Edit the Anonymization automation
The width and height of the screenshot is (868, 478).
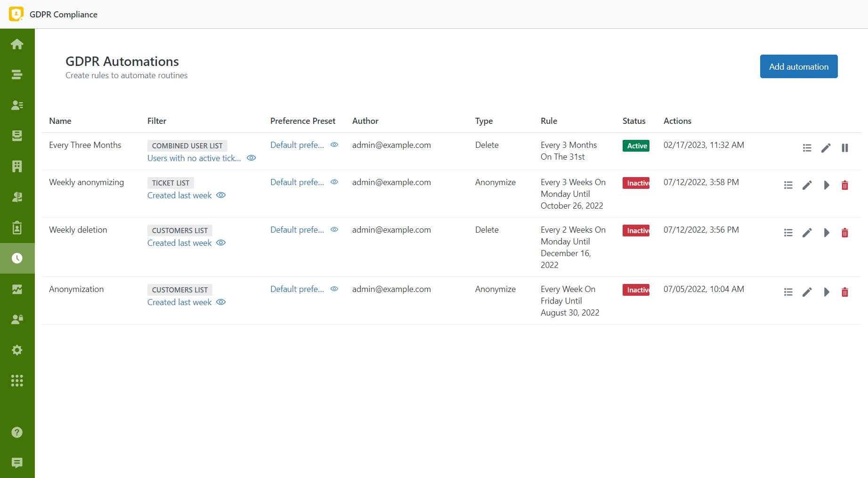point(807,292)
